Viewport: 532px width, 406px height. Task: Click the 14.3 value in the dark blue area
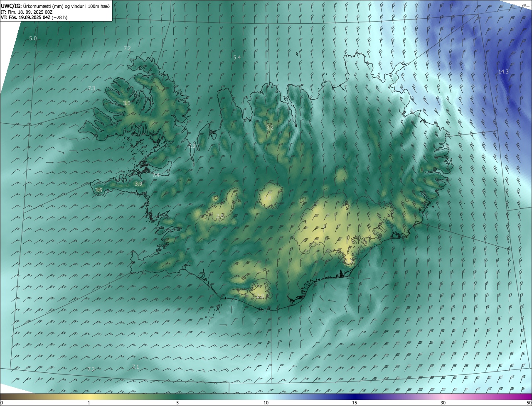coord(503,71)
